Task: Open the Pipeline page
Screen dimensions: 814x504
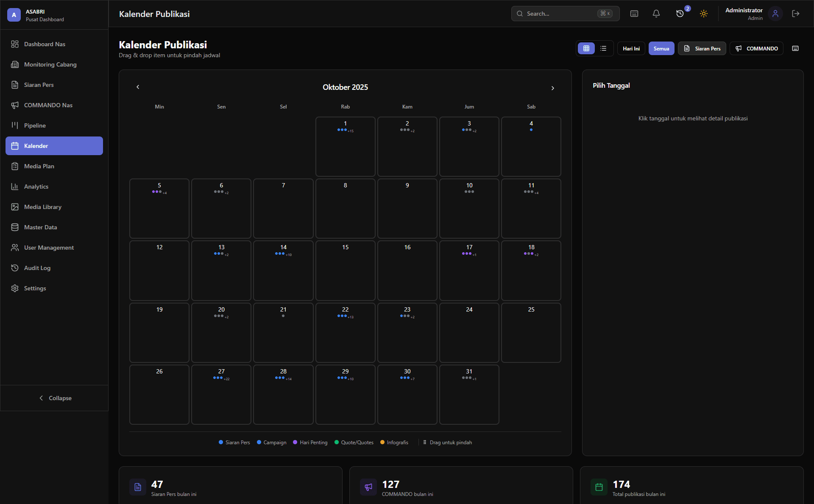Action: pyautogui.click(x=54, y=125)
